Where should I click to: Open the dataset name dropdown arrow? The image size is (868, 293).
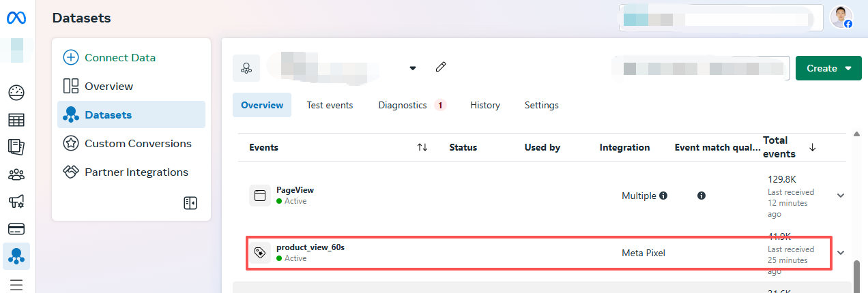412,68
